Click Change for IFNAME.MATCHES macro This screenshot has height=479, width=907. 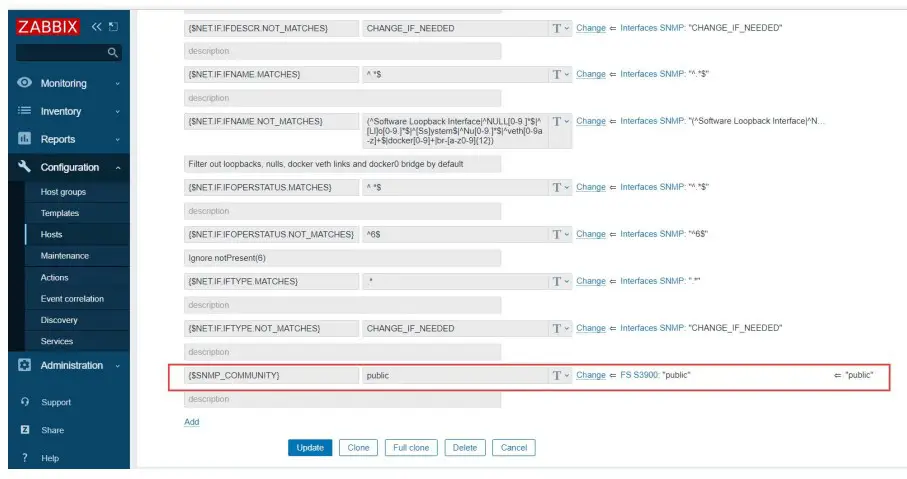coord(591,74)
